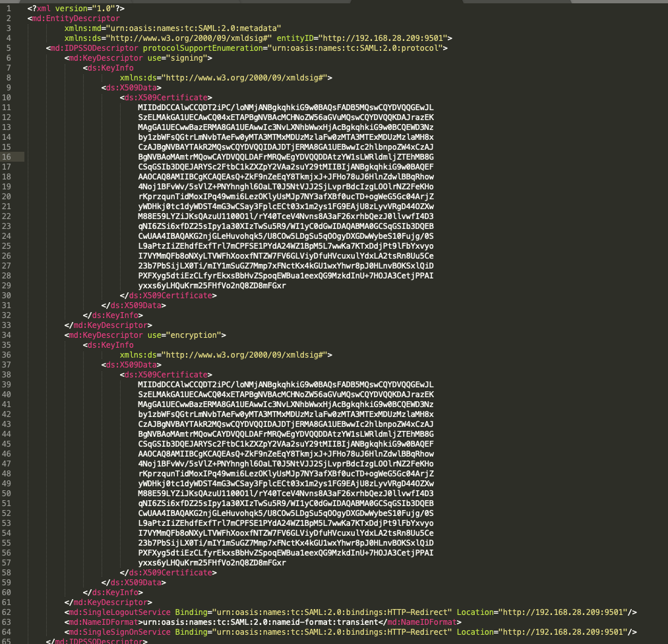The width and height of the screenshot is (668, 644).
Task: Click the use="signing" attribute value
Action: point(187,57)
